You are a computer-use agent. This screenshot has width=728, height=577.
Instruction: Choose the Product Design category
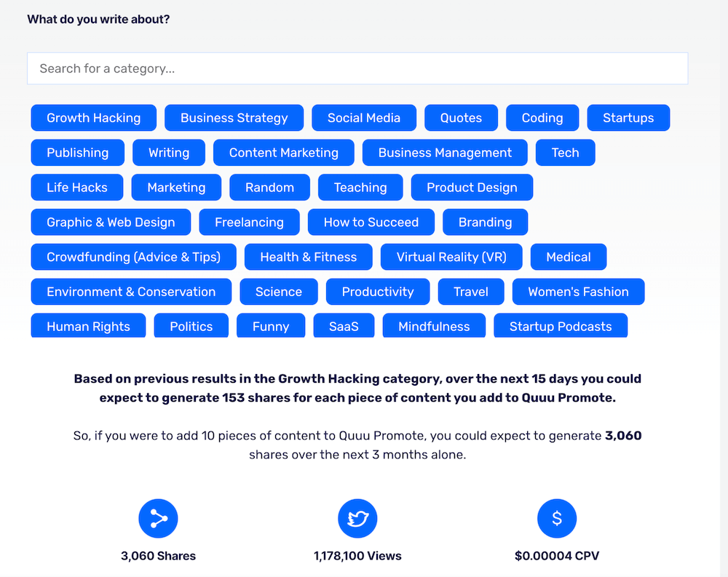point(472,188)
